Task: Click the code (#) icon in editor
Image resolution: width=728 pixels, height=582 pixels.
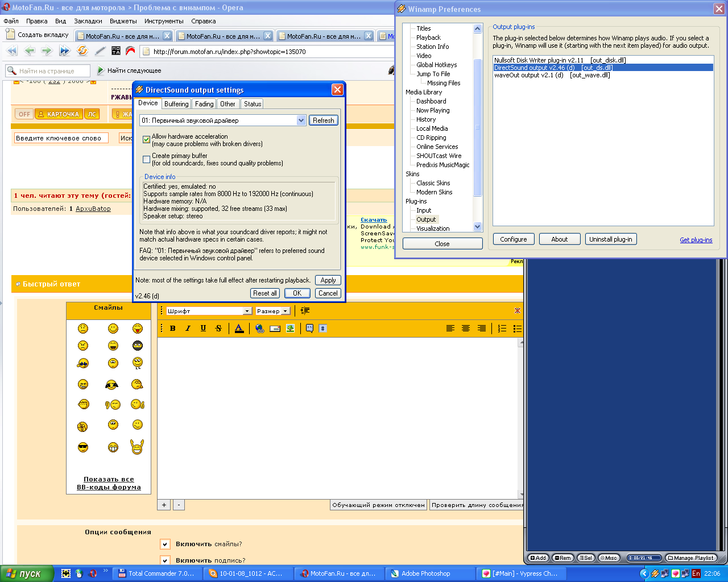Action: (x=322, y=328)
